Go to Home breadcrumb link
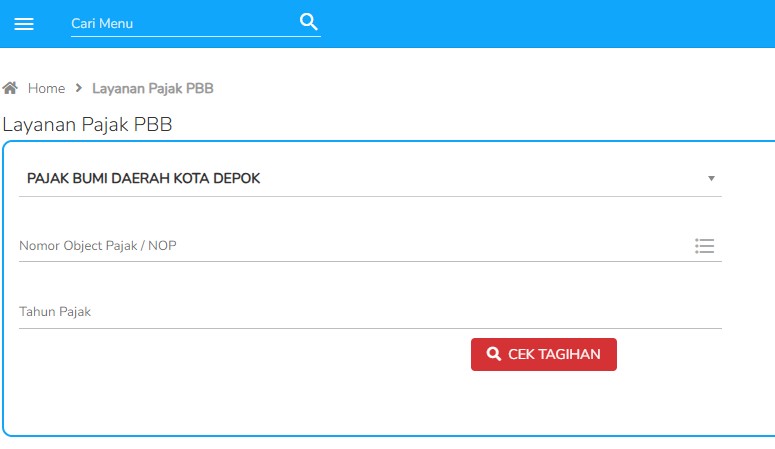Viewport: 775px width, 449px height. coord(46,89)
